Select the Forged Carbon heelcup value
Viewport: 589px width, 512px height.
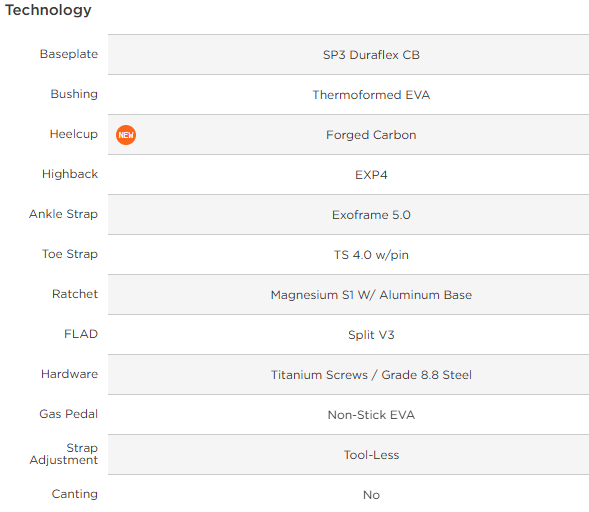(371, 135)
